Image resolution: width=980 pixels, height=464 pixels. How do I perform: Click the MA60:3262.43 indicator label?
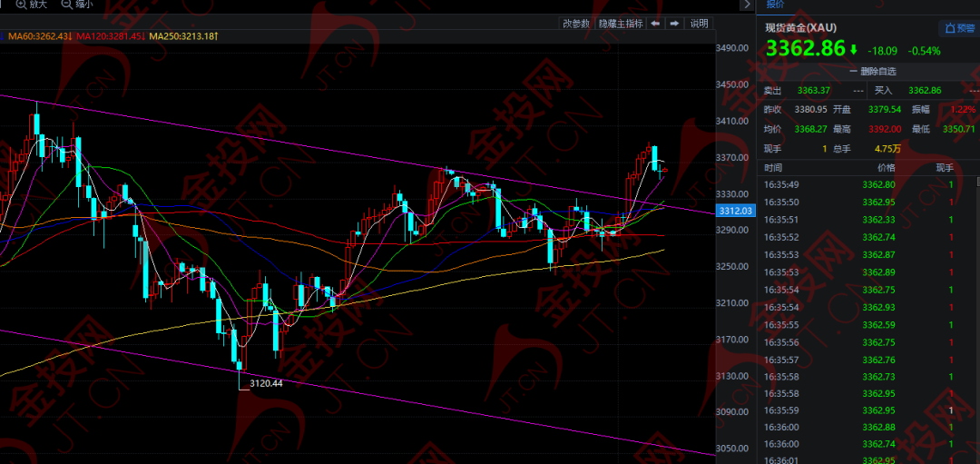(x=39, y=37)
